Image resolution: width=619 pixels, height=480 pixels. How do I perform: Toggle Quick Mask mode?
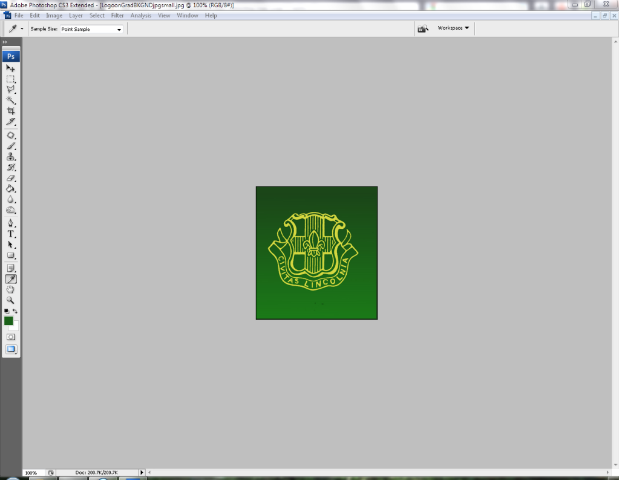tap(11, 337)
